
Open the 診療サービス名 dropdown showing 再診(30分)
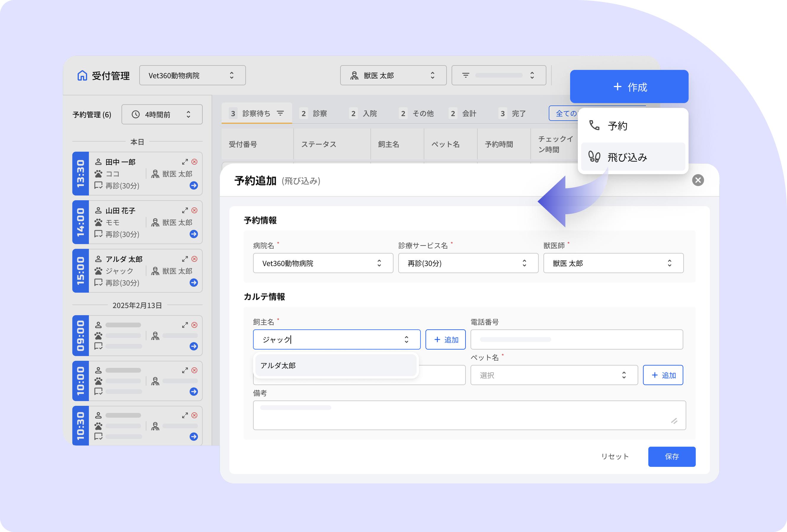click(x=468, y=263)
